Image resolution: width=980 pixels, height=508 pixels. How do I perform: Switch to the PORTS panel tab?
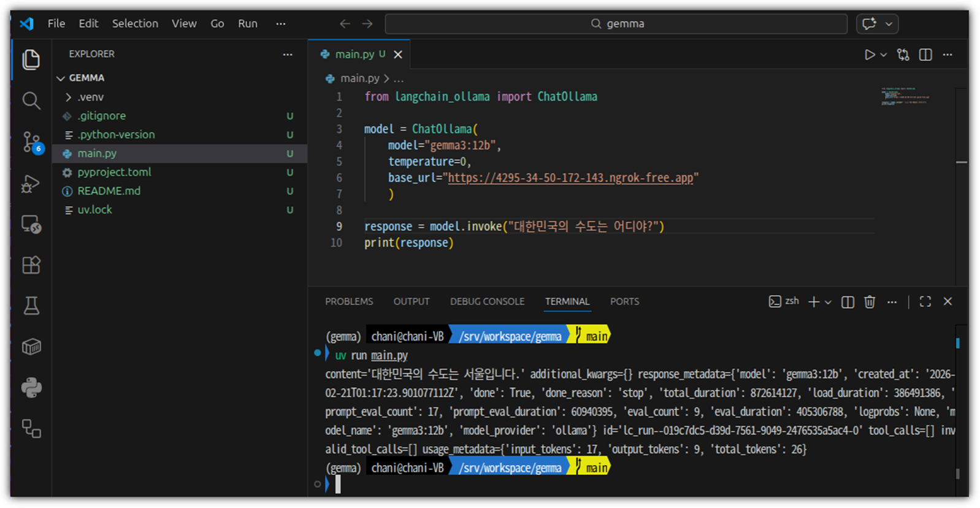(624, 301)
